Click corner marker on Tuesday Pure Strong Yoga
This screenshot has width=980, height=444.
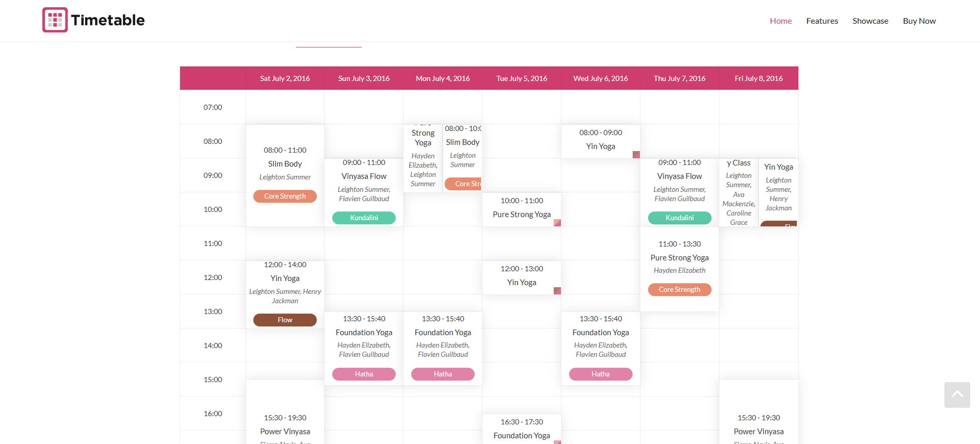(557, 223)
